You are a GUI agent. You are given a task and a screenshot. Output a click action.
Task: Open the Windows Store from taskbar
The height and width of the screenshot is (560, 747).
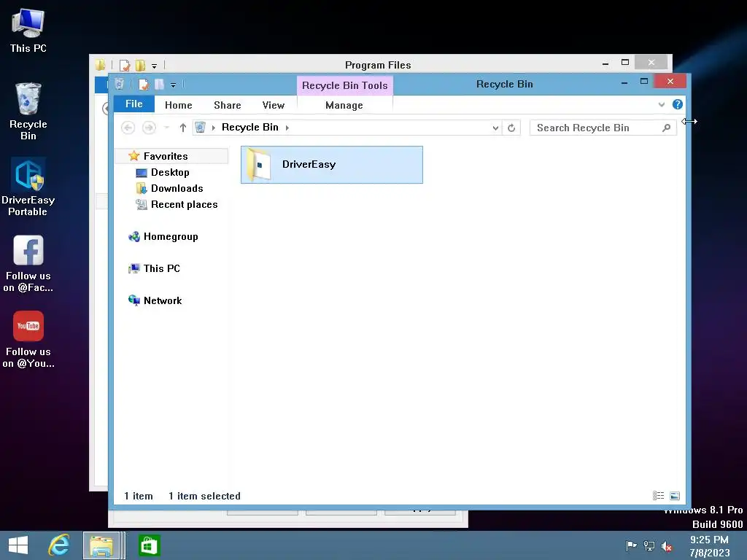tap(149, 545)
